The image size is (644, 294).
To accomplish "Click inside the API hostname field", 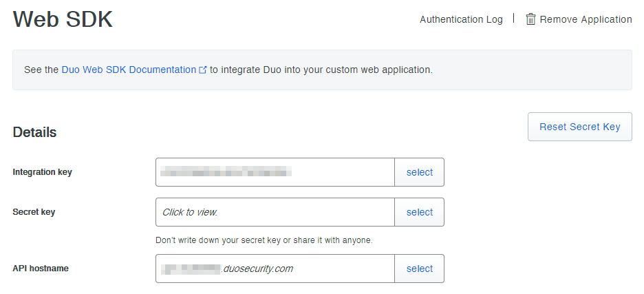I will pos(275,269).
